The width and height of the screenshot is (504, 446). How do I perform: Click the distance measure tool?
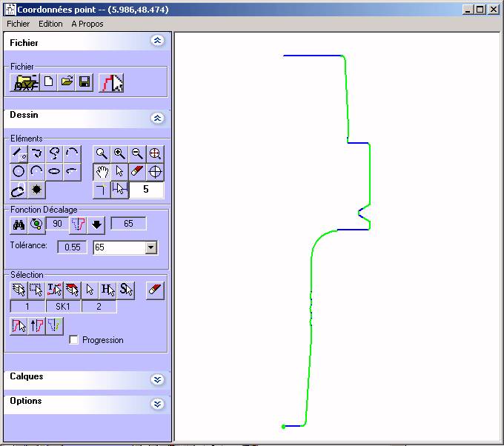click(119, 190)
